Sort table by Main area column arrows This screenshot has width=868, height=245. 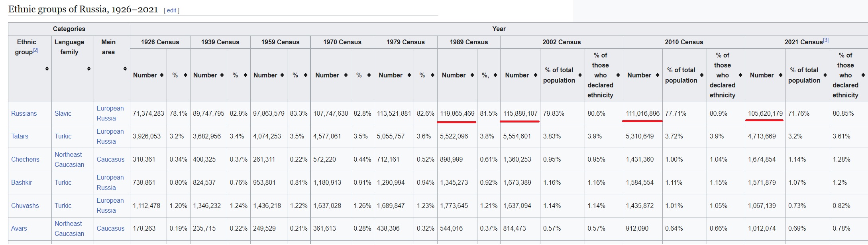(125, 69)
